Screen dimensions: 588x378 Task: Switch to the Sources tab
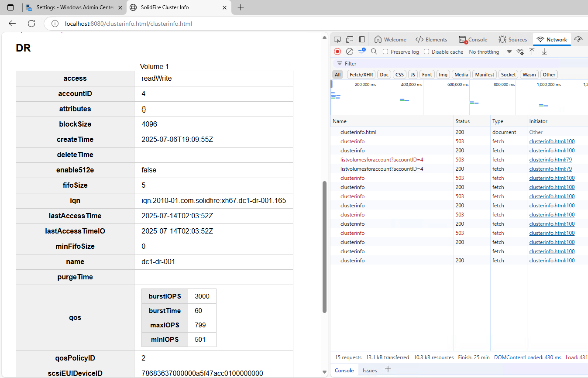coord(513,39)
